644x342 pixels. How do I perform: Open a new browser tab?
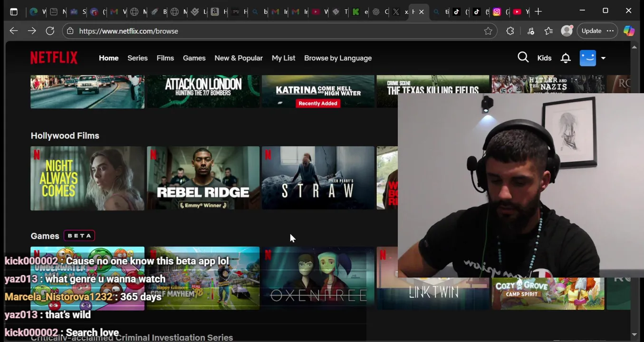click(538, 11)
